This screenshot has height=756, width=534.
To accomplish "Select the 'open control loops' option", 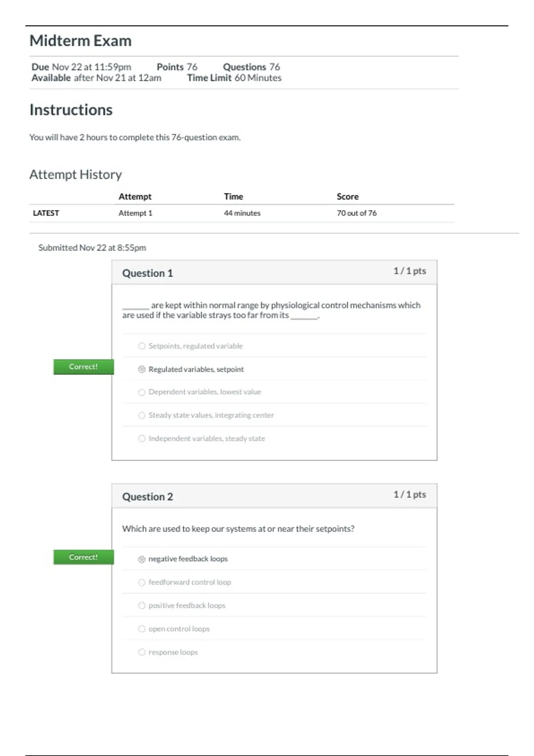I will [x=142, y=629].
